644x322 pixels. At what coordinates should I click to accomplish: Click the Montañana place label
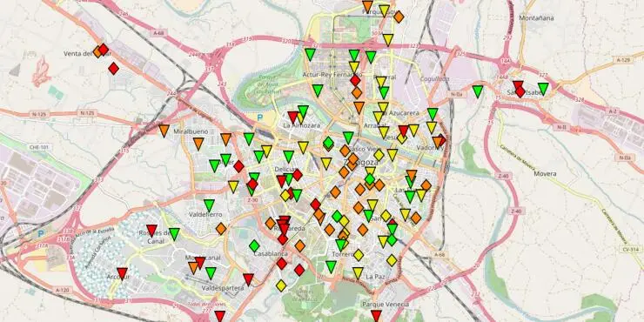coord(536,18)
